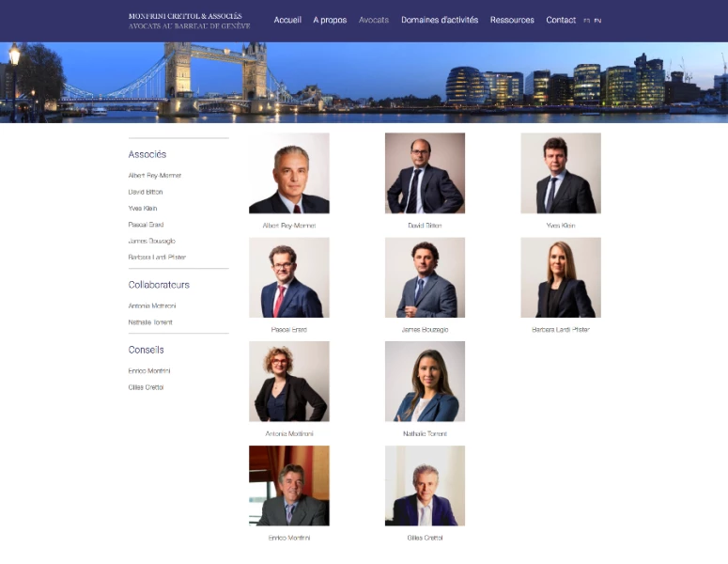Open the Accueil menu item
Screen dimensions: 728x564
pyautogui.click(x=287, y=20)
